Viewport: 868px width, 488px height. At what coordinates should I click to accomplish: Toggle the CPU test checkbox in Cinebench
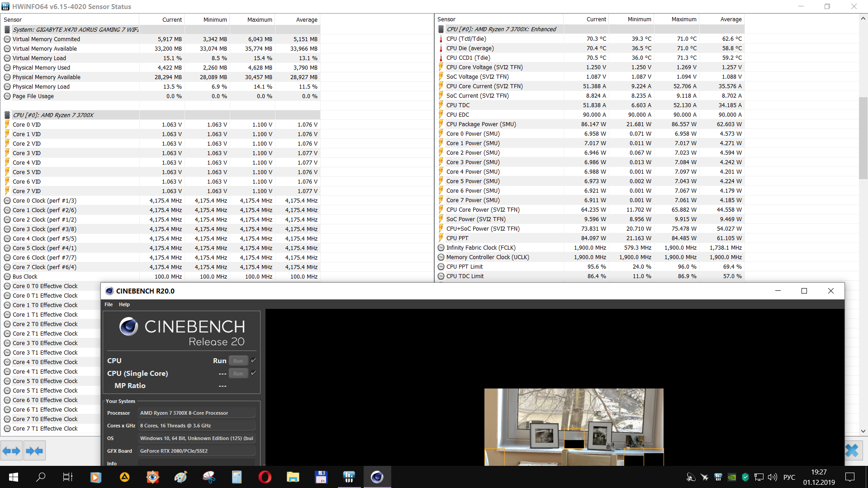click(x=254, y=360)
